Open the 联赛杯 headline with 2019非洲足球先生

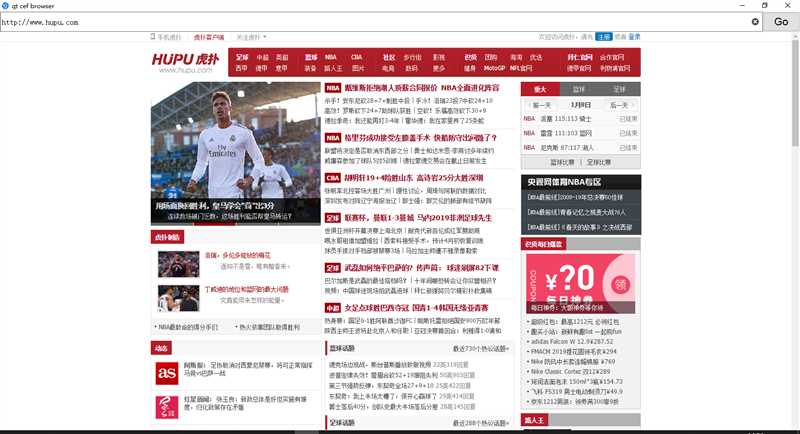pyautogui.click(x=418, y=218)
